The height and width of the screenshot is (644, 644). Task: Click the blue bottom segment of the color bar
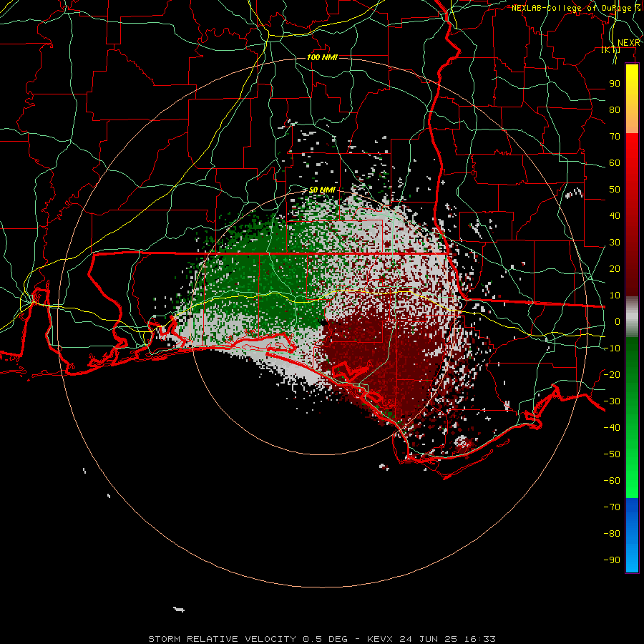tap(632, 535)
